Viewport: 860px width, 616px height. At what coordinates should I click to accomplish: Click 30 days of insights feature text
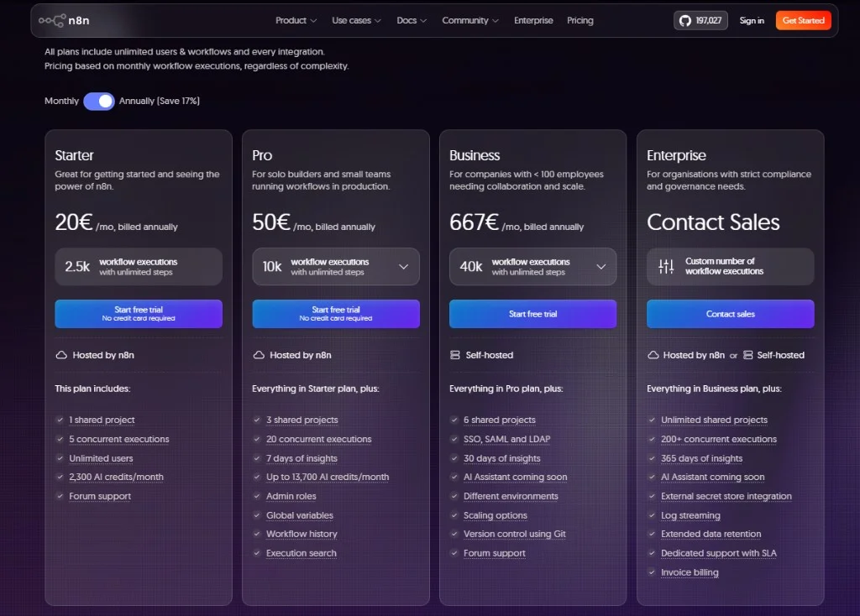coord(502,458)
